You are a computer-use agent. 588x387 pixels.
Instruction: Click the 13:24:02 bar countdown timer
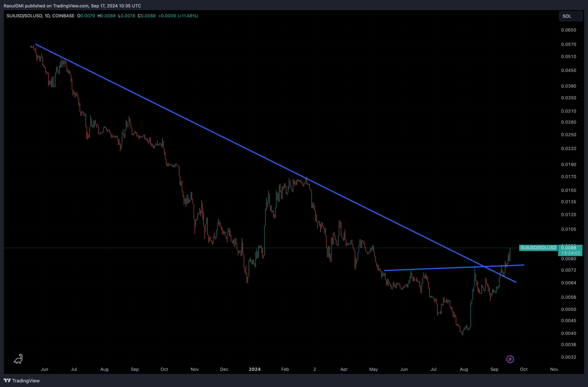[x=570, y=253]
